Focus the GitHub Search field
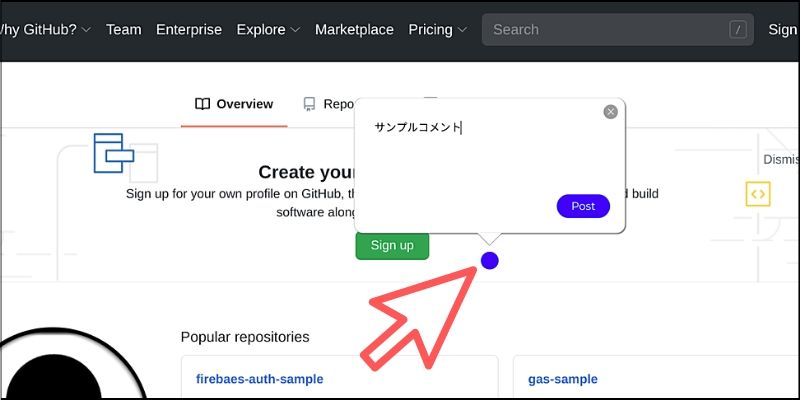 point(618,30)
